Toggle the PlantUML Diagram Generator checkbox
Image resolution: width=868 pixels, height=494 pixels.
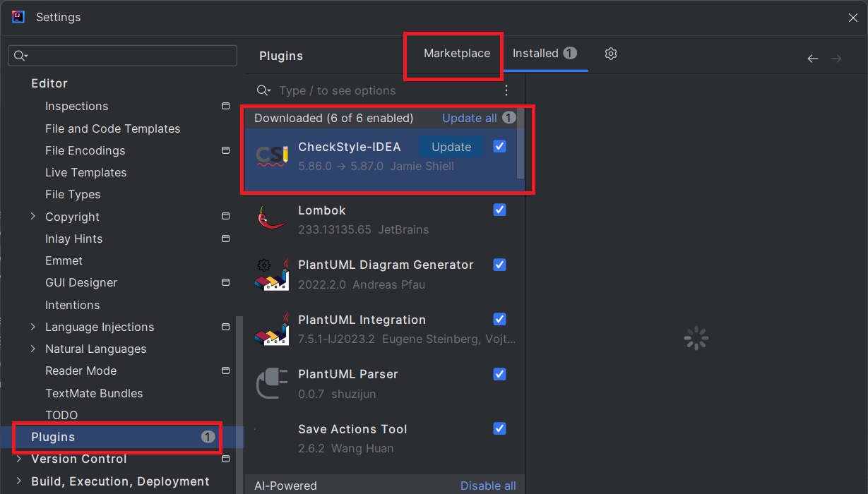499,265
